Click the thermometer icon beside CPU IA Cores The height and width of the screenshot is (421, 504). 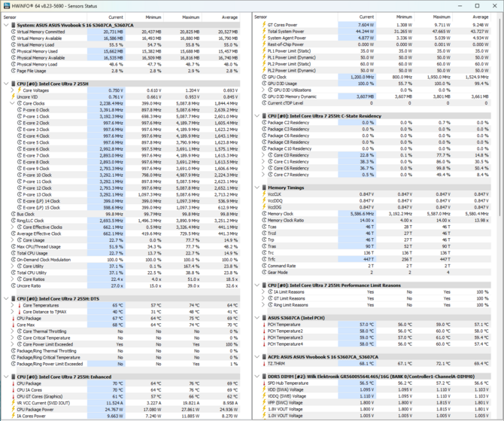[14, 390]
